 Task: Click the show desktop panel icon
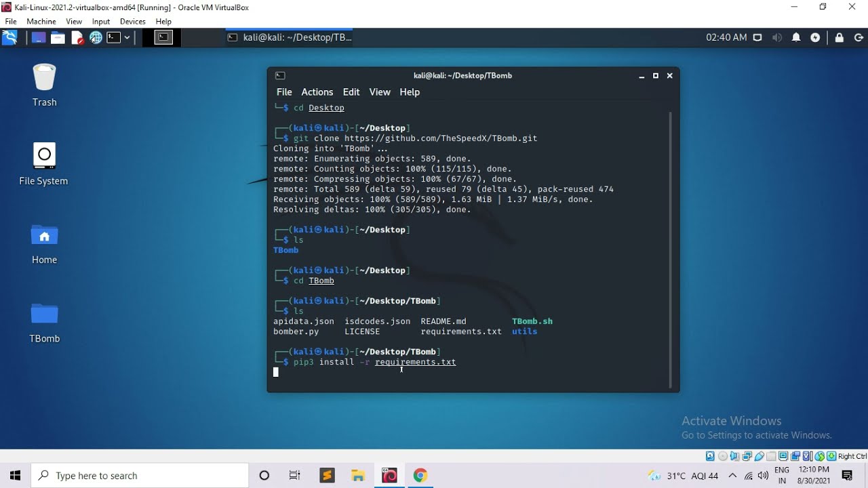[x=39, y=38]
